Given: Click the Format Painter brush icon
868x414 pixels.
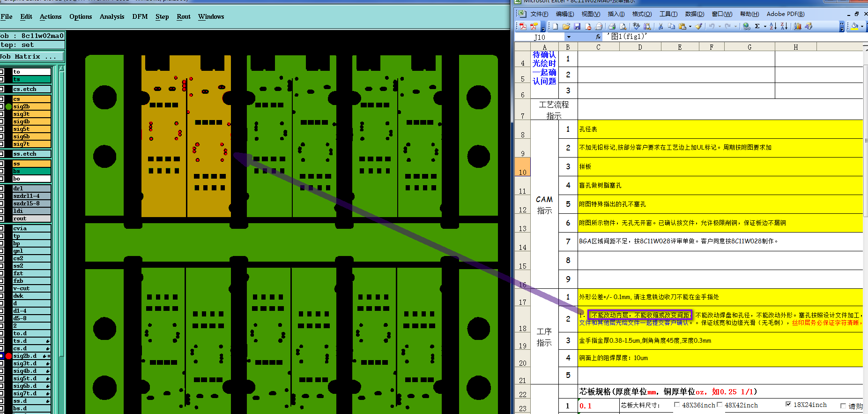Looking at the screenshot, I should [698, 26].
